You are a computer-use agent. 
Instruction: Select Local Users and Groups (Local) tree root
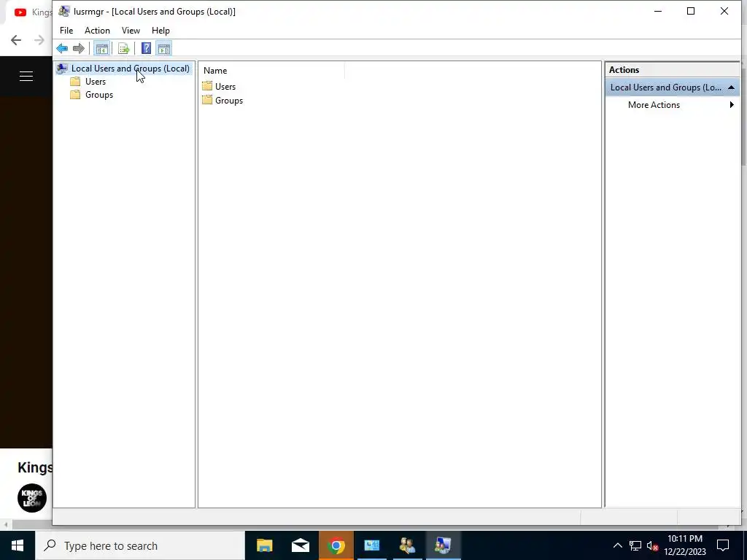pyautogui.click(x=130, y=69)
